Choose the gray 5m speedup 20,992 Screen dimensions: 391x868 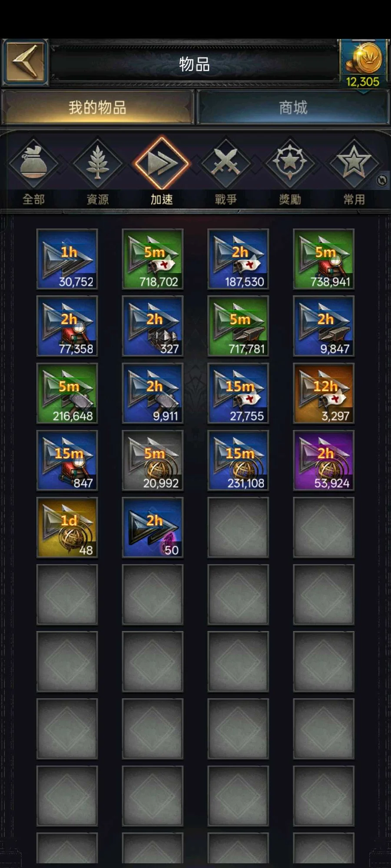[152, 460]
